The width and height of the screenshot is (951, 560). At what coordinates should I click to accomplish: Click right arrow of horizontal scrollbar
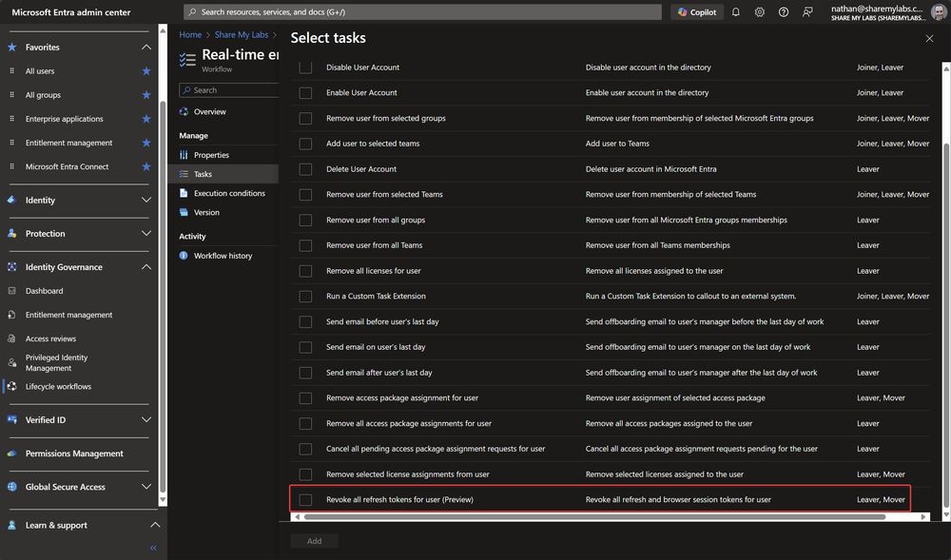coord(923,517)
